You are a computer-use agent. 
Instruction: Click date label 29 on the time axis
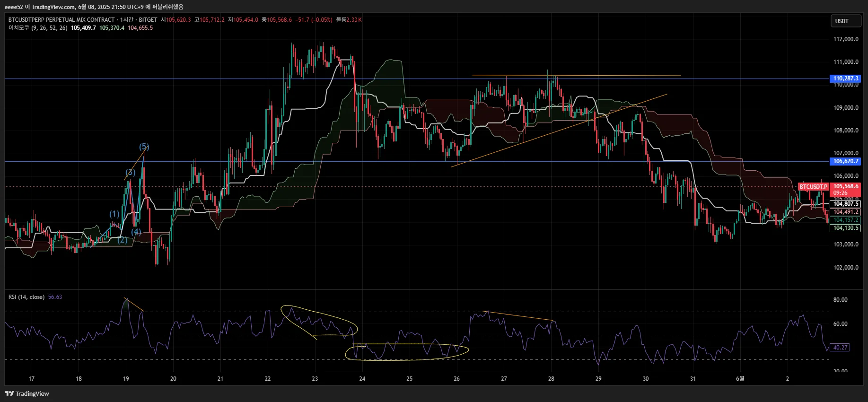[x=599, y=379]
